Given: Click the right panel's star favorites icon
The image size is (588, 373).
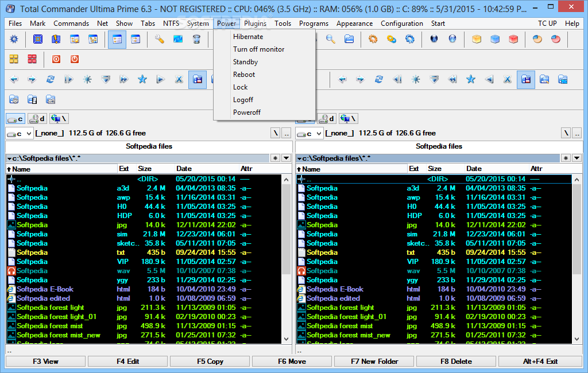Looking at the screenshot, I should (x=471, y=79).
